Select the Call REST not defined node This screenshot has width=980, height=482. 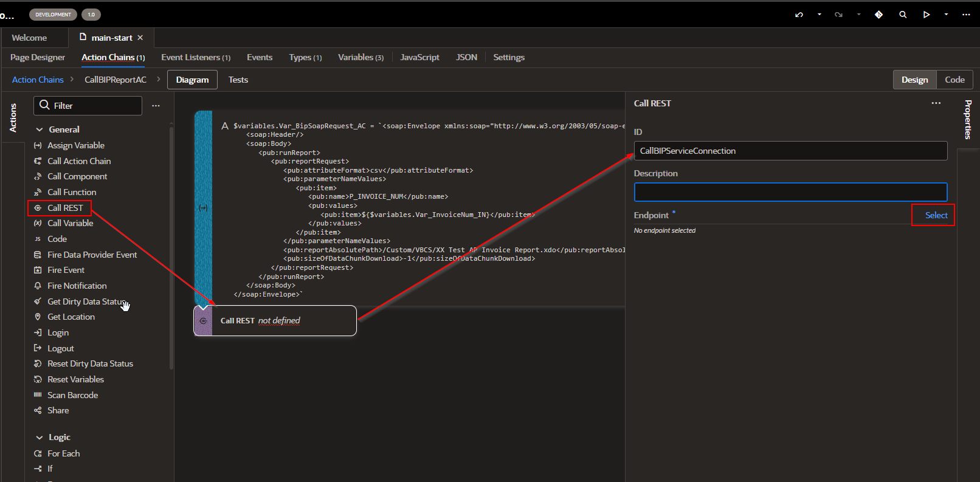[275, 320]
